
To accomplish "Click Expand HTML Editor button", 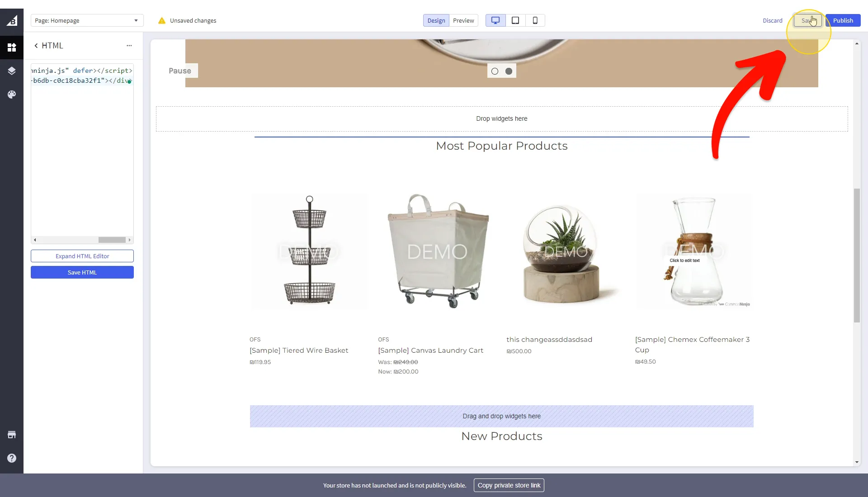I will point(82,256).
